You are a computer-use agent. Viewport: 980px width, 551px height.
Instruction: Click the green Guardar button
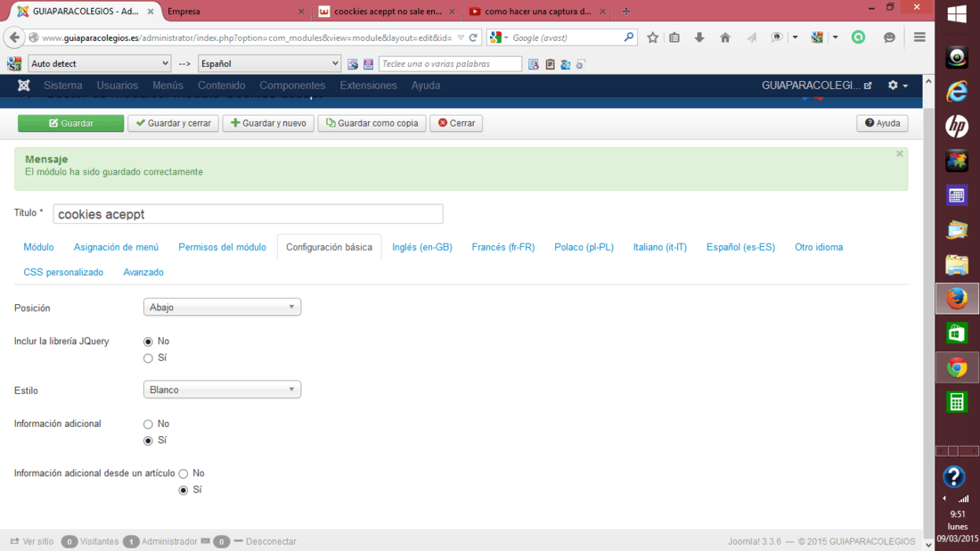tap(70, 123)
